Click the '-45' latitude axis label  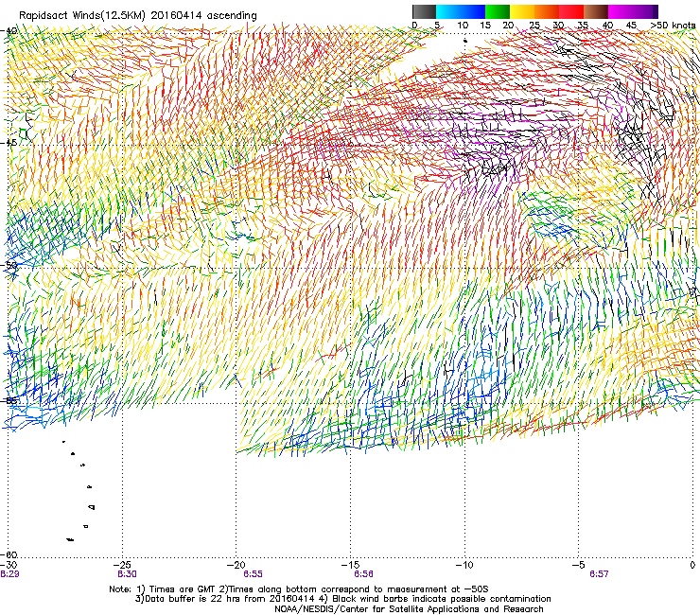tap(9, 143)
